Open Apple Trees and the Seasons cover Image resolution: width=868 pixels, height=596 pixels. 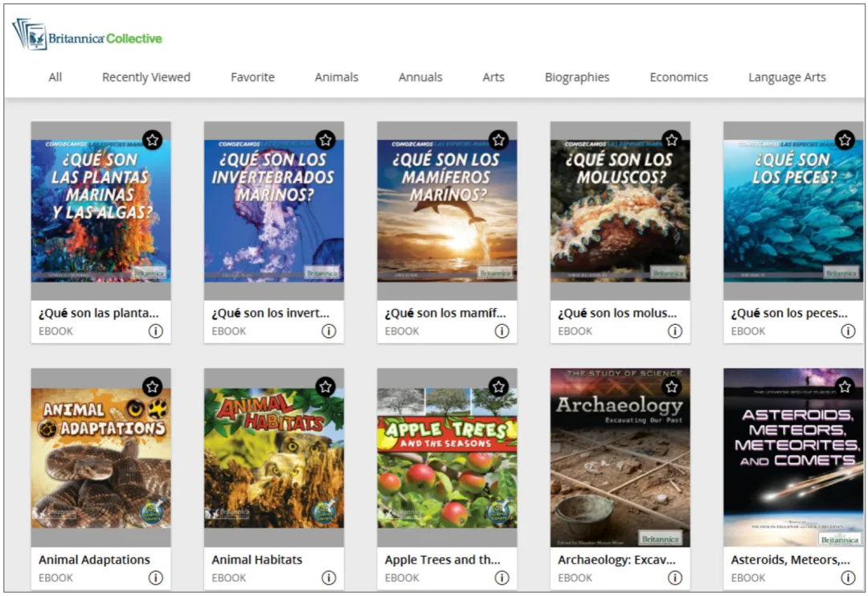point(448,458)
